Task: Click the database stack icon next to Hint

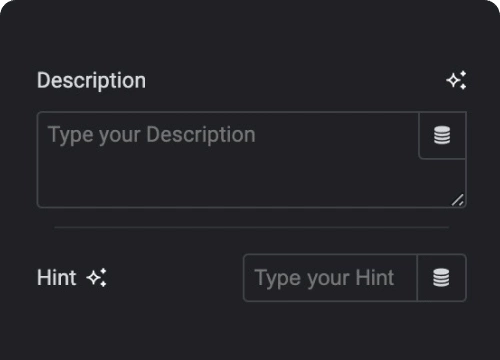Action: 441,278
